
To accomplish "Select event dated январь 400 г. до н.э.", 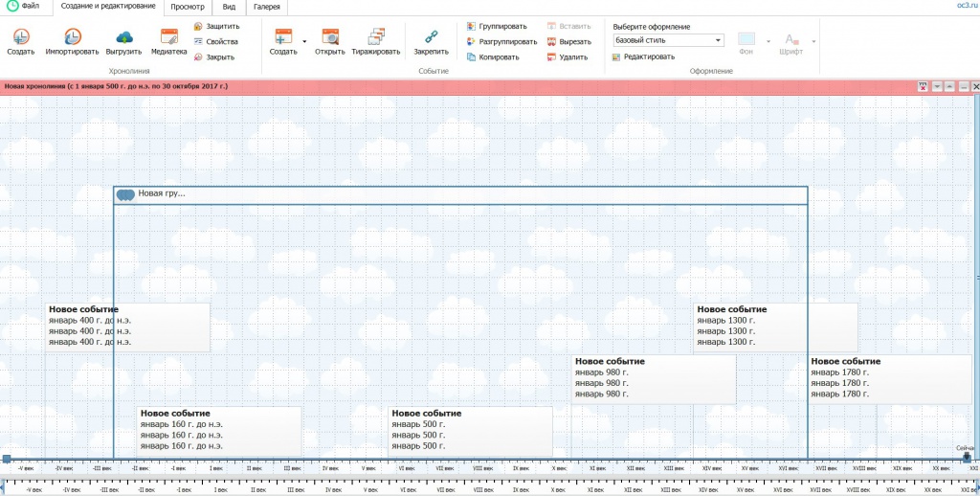I will click(x=128, y=327).
